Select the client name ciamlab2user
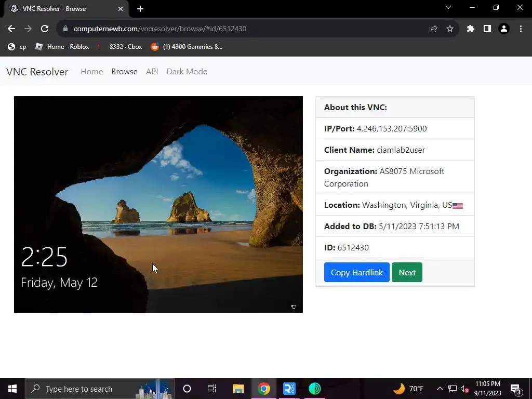532x399 pixels. click(x=401, y=150)
